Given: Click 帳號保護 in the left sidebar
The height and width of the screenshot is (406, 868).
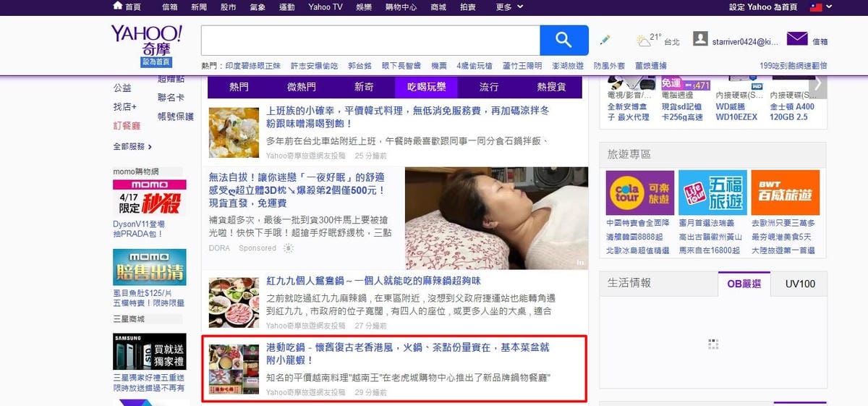Looking at the screenshot, I should click(176, 116).
